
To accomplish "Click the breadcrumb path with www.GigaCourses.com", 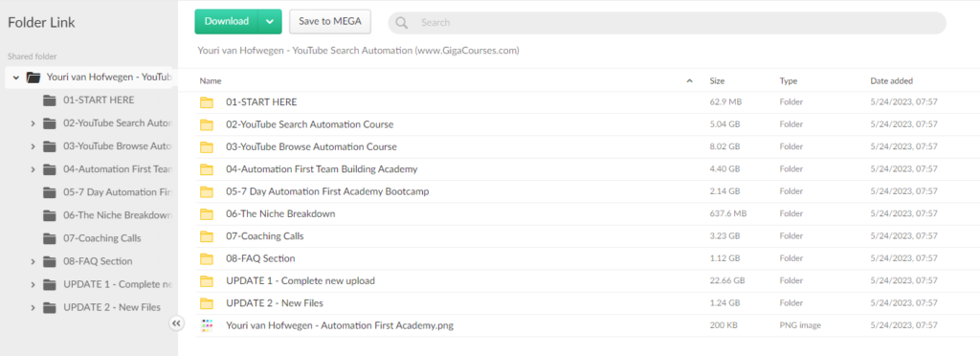I will click(x=358, y=51).
